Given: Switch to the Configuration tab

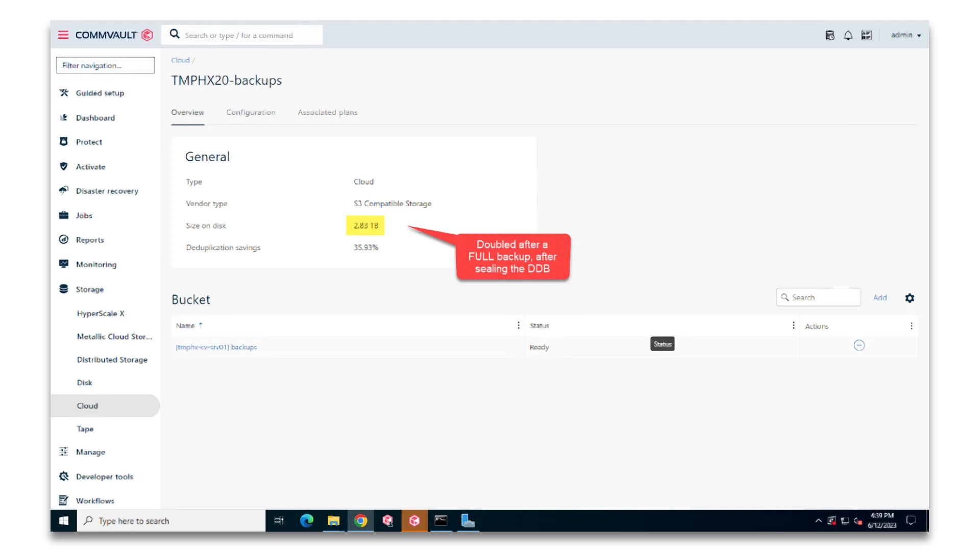Looking at the screenshot, I should tap(251, 112).
